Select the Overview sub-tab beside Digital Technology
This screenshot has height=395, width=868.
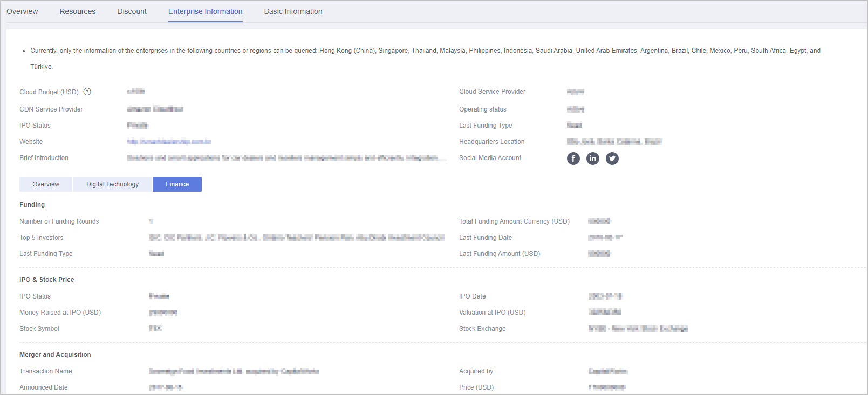[46, 184]
